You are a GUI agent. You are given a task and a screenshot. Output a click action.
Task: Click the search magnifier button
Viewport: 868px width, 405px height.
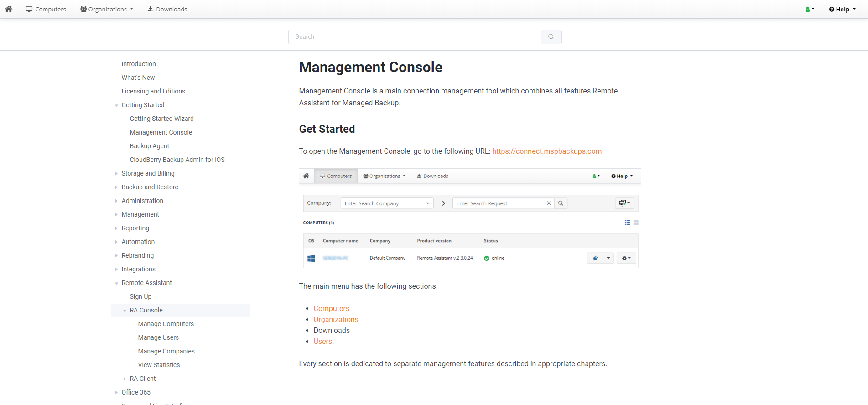pos(551,37)
